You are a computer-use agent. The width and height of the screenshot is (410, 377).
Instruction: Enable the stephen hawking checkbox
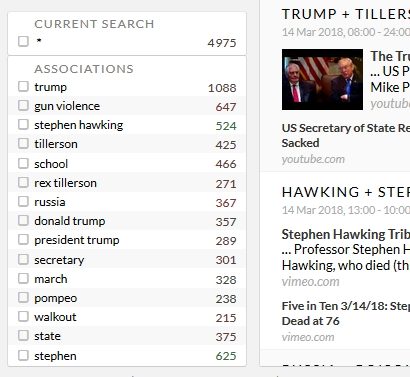(x=23, y=124)
